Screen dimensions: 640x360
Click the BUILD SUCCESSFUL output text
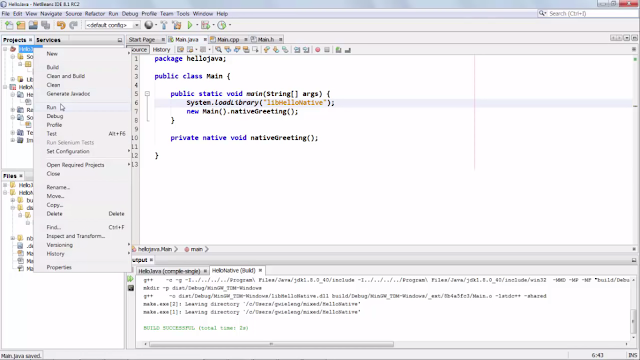click(196, 328)
